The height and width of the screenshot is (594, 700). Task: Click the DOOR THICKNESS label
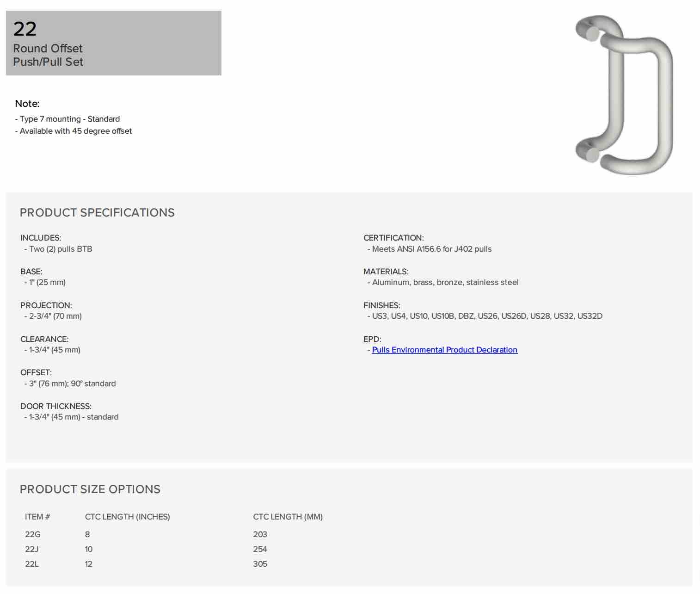pyautogui.click(x=56, y=406)
